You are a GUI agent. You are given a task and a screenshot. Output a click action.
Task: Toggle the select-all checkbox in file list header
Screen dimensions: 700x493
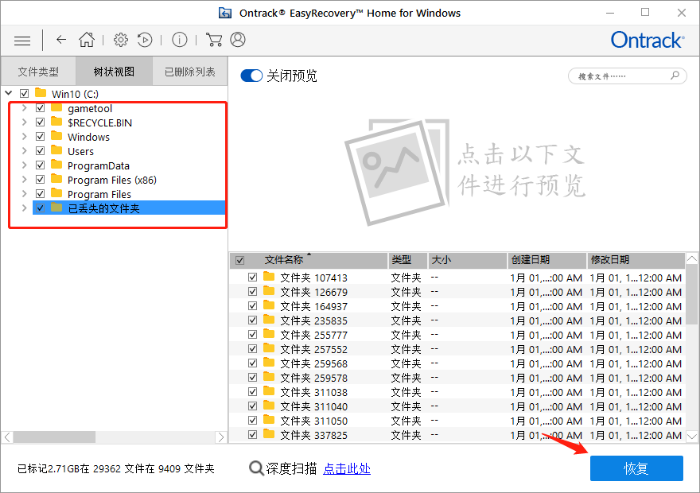click(x=240, y=260)
